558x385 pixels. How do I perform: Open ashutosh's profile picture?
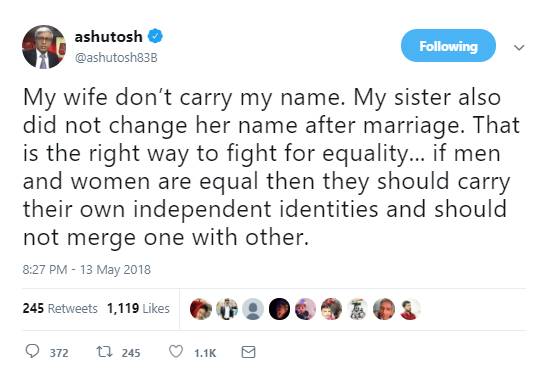point(44,47)
